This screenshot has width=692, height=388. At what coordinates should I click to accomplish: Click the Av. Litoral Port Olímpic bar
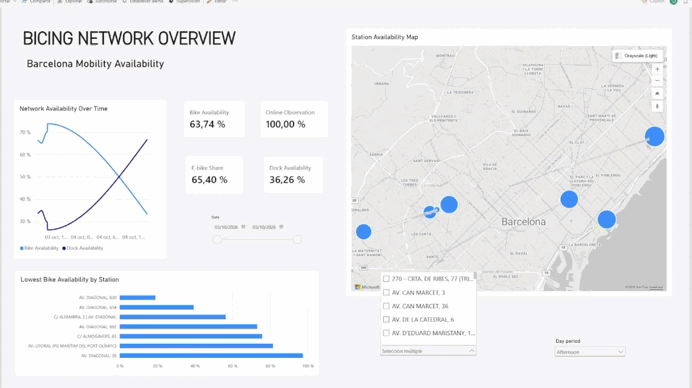point(196,346)
